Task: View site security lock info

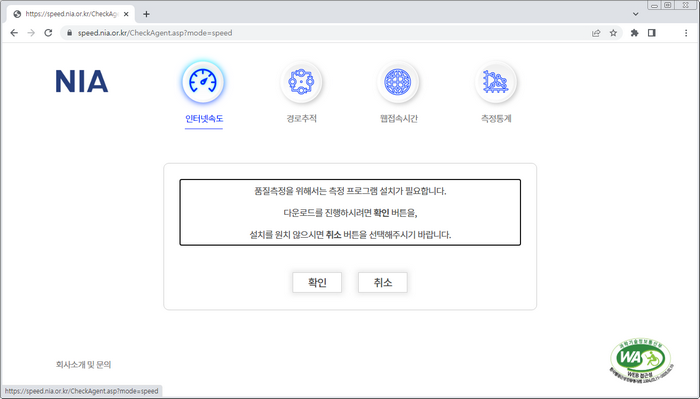Action: point(69,33)
